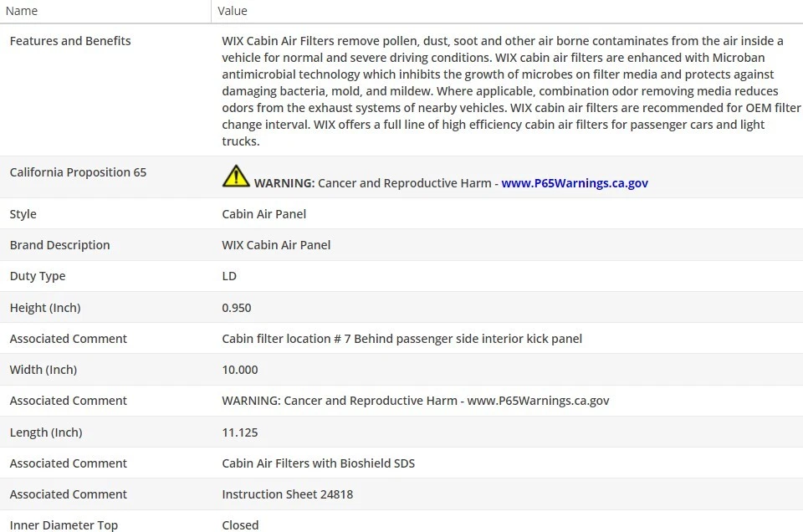Click the Name column header
803x532 pixels.
[21, 11]
